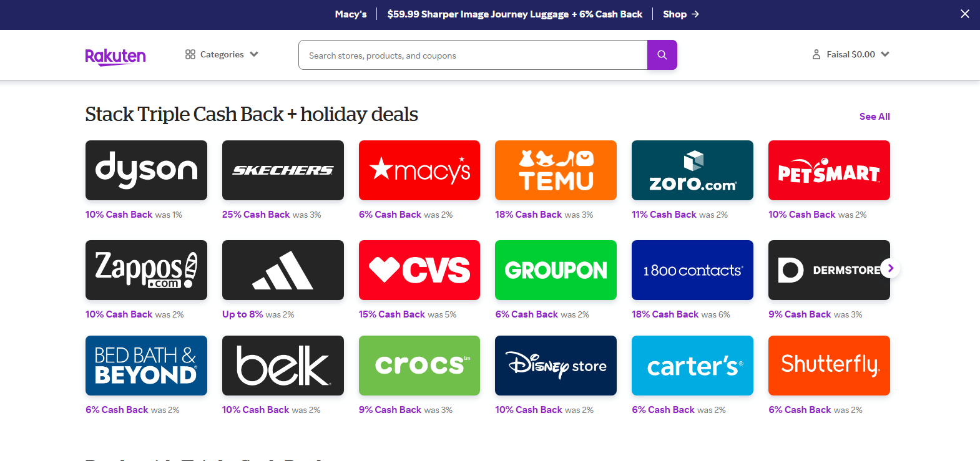Click the user profile icon beside Faisal
This screenshot has width=980, height=461.
pyautogui.click(x=816, y=54)
